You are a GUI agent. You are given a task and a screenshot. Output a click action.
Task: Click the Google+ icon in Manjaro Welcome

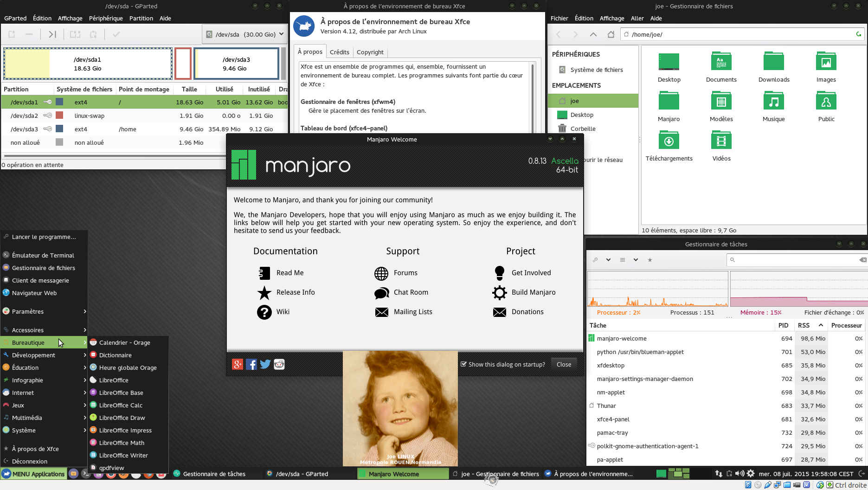[x=238, y=364]
